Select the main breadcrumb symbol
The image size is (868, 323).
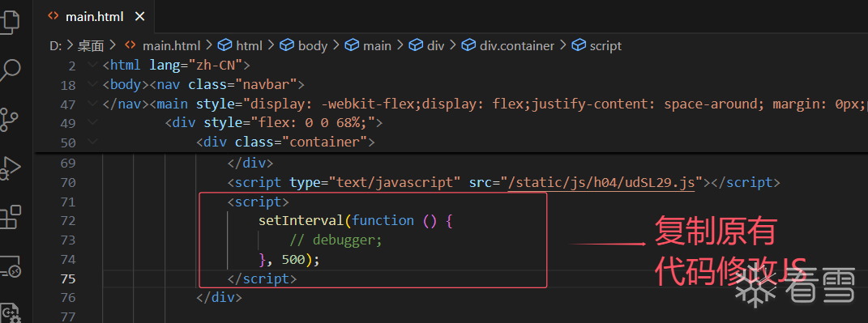pyautogui.click(x=369, y=46)
